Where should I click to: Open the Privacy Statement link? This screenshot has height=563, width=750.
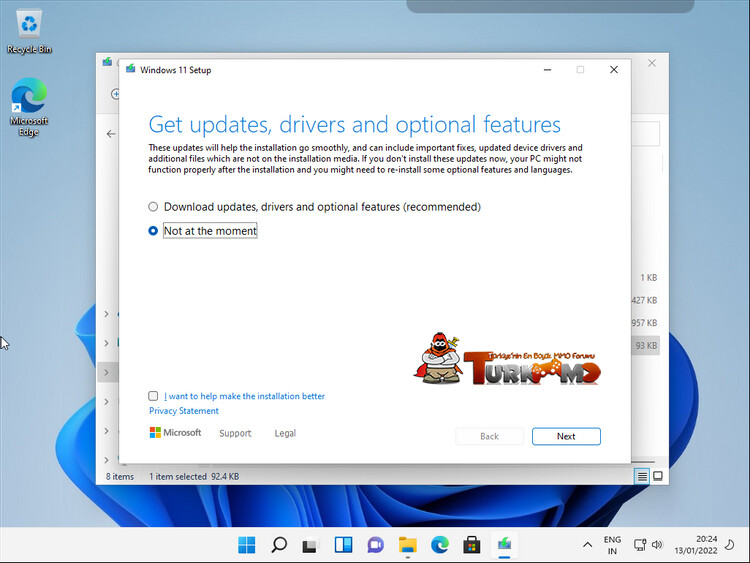tap(184, 410)
